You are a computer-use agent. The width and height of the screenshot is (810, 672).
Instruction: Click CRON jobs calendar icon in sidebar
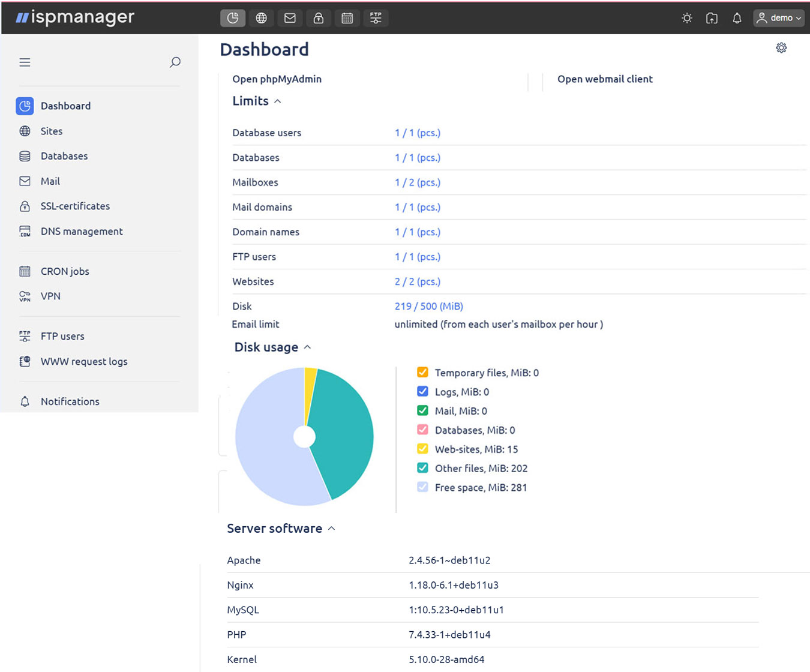click(25, 271)
